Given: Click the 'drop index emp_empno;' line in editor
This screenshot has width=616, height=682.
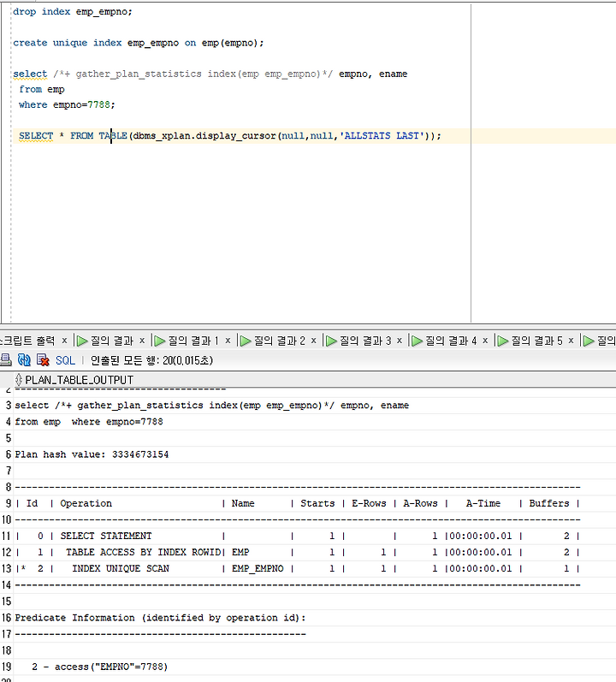Looking at the screenshot, I should (72, 12).
